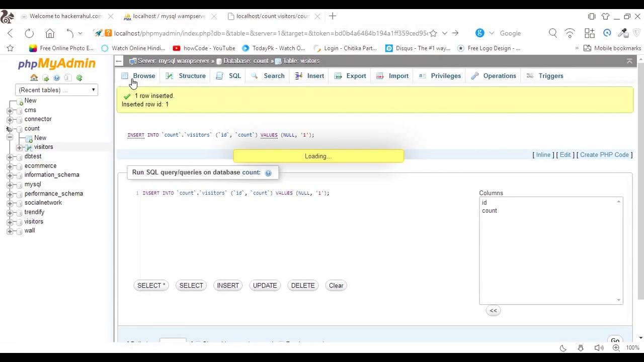Open the Browse tab
Screen dimensions: 644x362
pyautogui.click(x=138, y=76)
